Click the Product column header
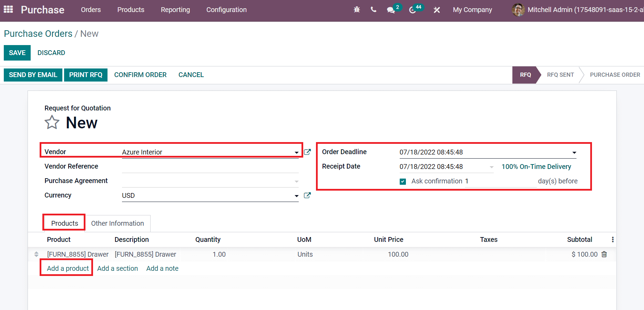The width and height of the screenshot is (644, 310). [x=59, y=239]
